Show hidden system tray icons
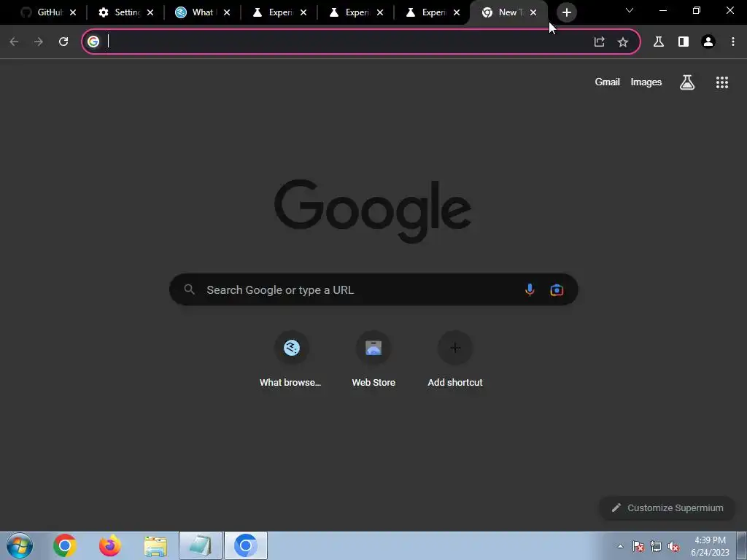 tap(620, 546)
